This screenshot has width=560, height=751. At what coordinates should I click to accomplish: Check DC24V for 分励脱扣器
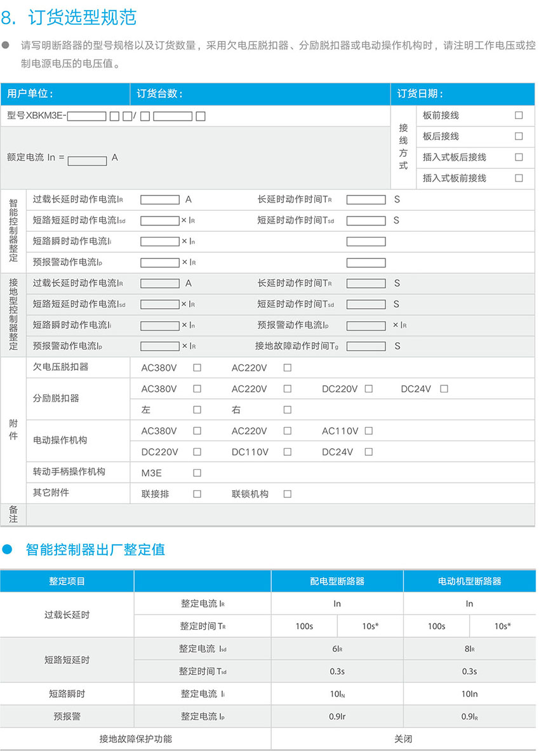444,389
